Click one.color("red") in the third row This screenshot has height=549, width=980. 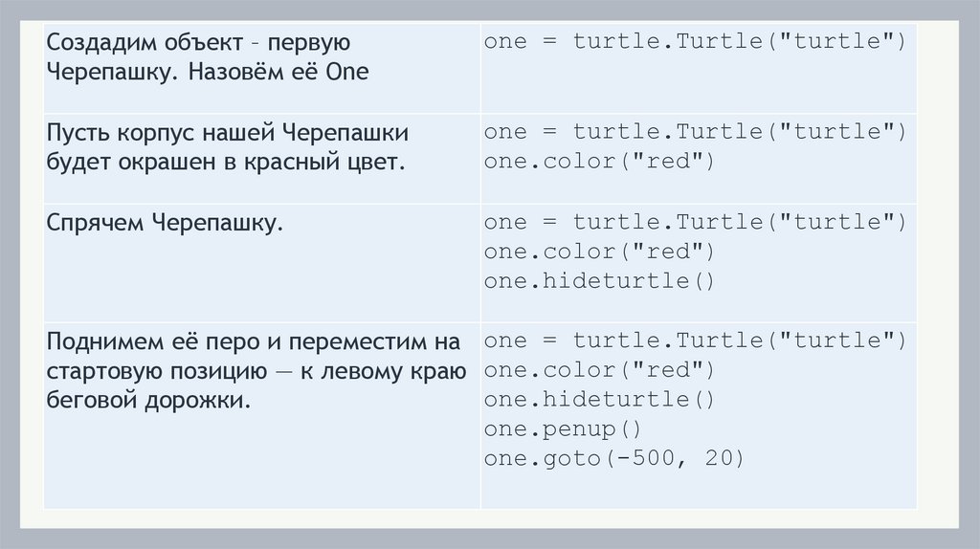click(x=599, y=252)
